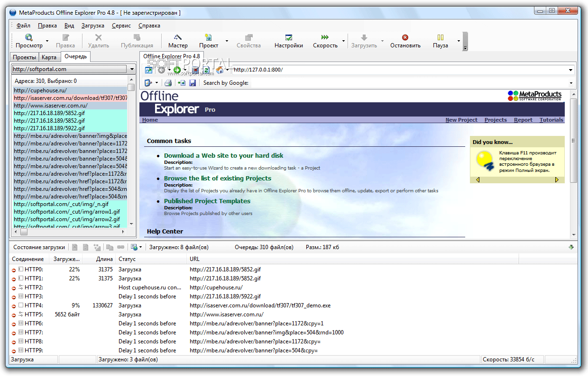Screen dimensions: 588x377
Task: Open the Скорость speed dropdown arrow
Action: (x=343, y=41)
